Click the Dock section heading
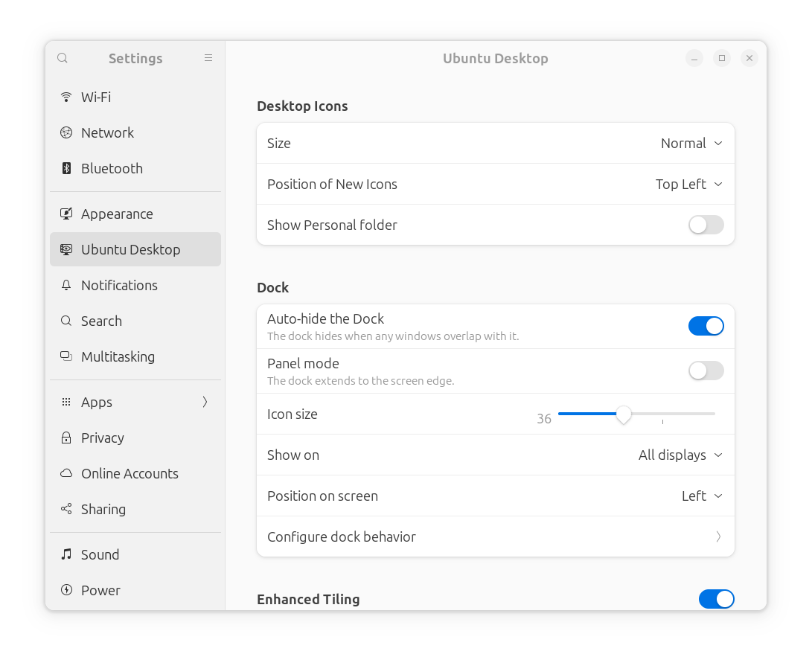The image size is (812, 660). (273, 288)
